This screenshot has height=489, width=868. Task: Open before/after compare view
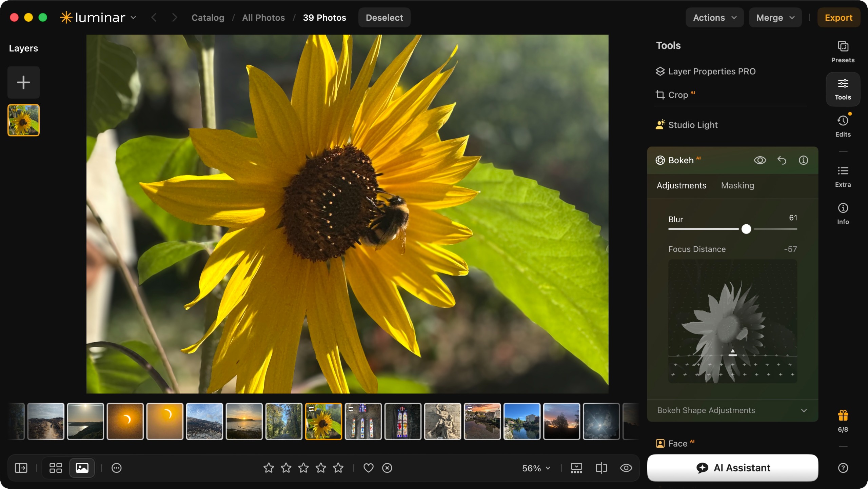tap(601, 468)
